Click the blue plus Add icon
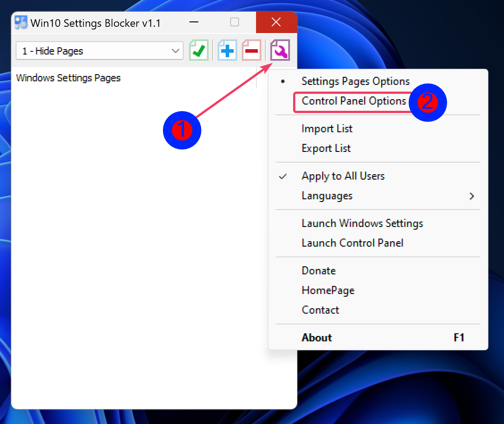Image resolution: width=504 pixels, height=424 pixels. tap(227, 50)
